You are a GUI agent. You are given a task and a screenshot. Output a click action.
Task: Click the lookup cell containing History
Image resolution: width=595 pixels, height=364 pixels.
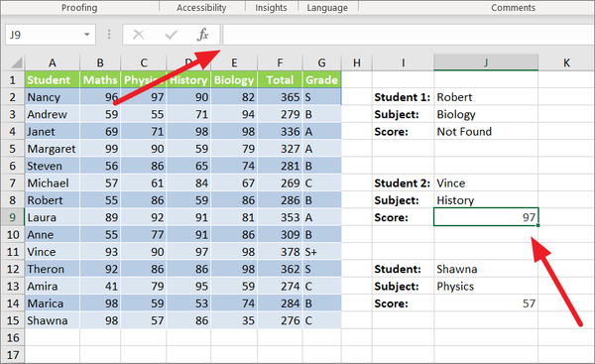pyautogui.click(x=486, y=200)
